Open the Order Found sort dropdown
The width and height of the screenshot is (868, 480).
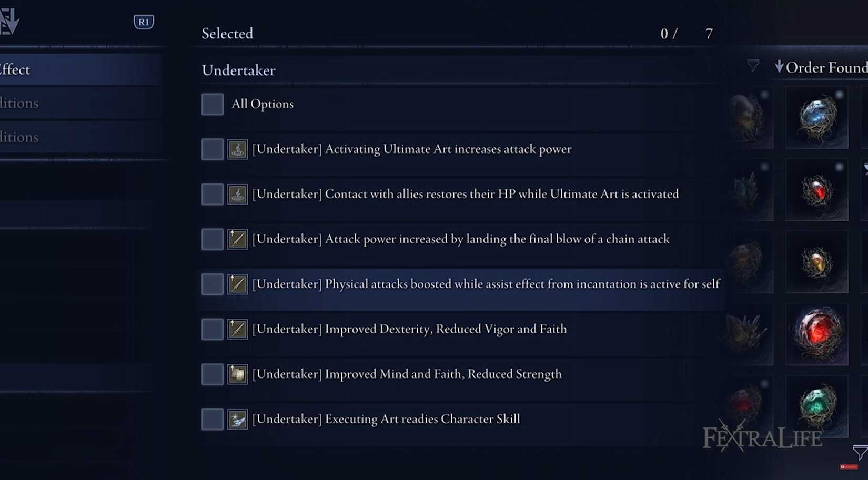821,67
